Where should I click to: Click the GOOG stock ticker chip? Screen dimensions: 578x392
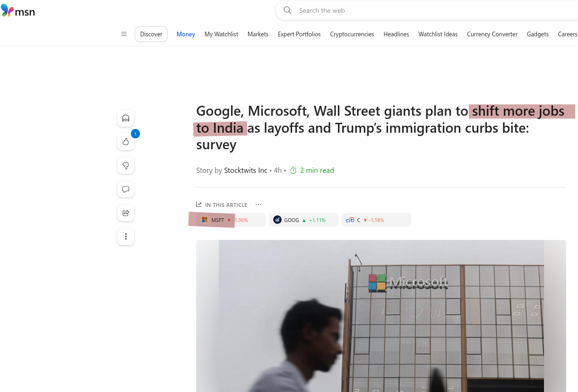point(303,220)
